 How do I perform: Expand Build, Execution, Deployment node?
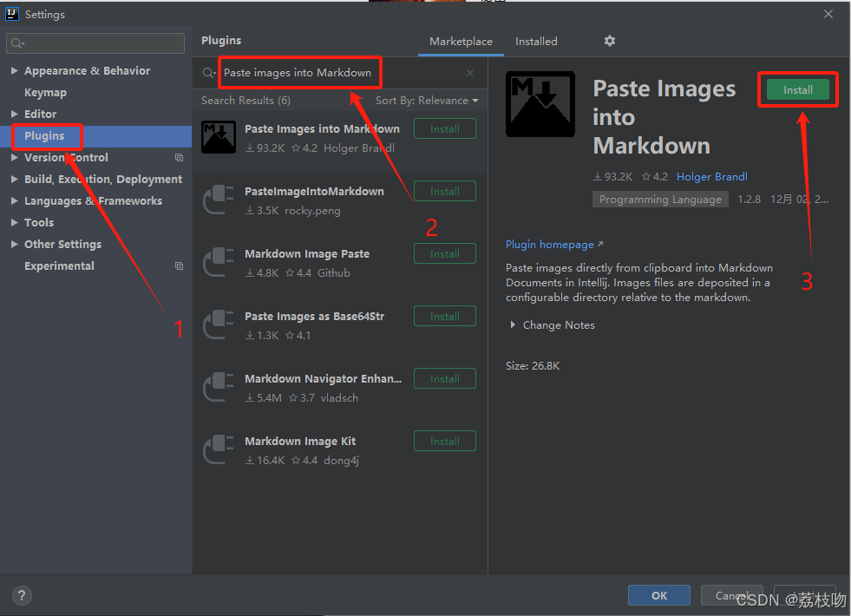[x=15, y=179]
